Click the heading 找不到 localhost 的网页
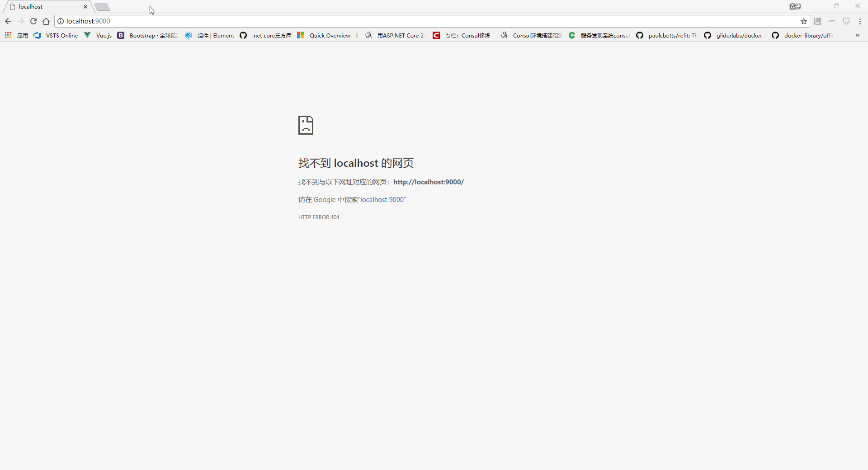The width and height of the screenshot is (868, 470). click(x=356, y=163)
